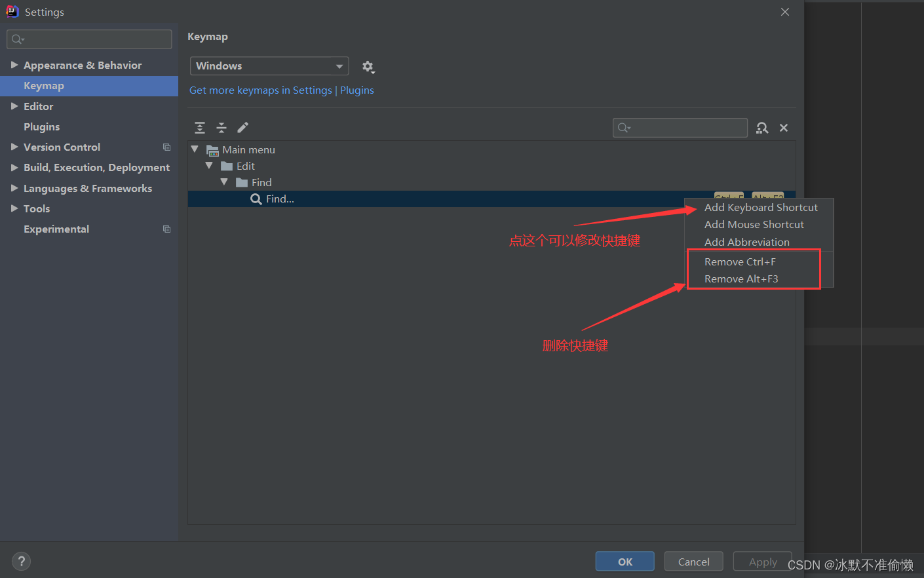
Task: Click the OK button
Action: click(625, 562)
